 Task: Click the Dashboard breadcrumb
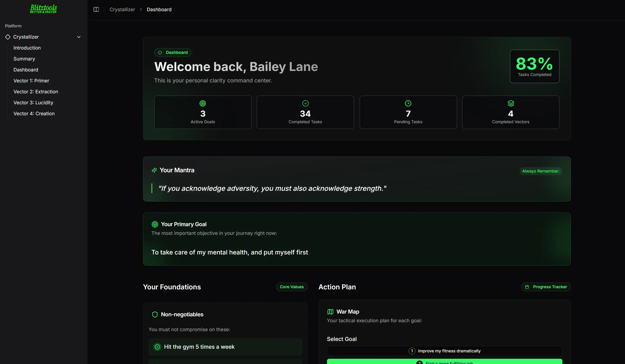pyautogui.click(x=159, y=9)
